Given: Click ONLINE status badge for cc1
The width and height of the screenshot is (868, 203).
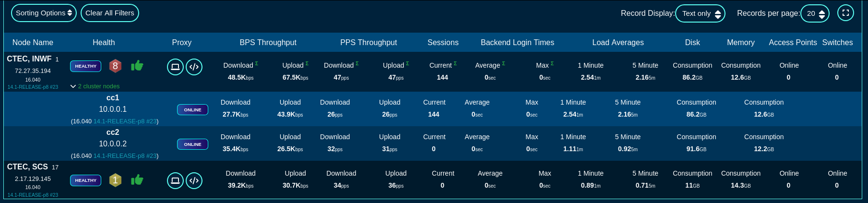Looking at the screenshot, I should click(x=192, y=110).
